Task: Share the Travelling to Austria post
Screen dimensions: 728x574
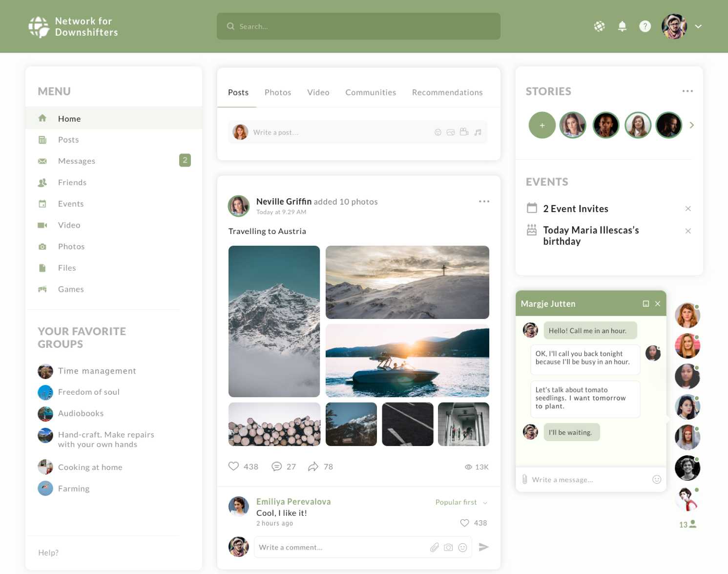Action: click(x=313, y=467)
